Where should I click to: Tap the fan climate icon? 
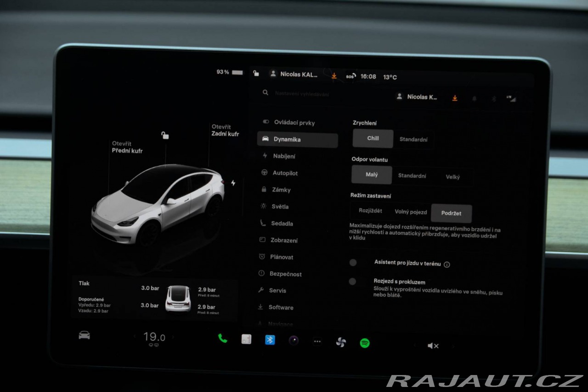(340, 342)
